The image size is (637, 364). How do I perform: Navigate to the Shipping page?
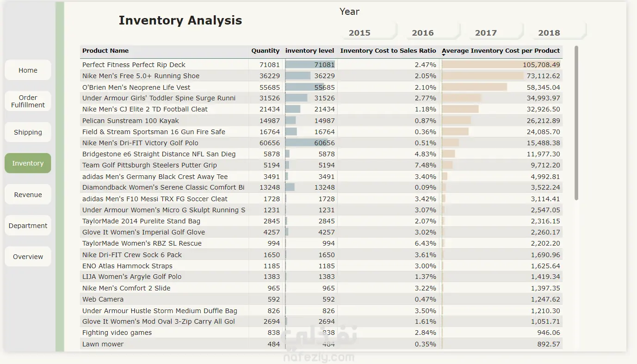click(x=28, y=132)
